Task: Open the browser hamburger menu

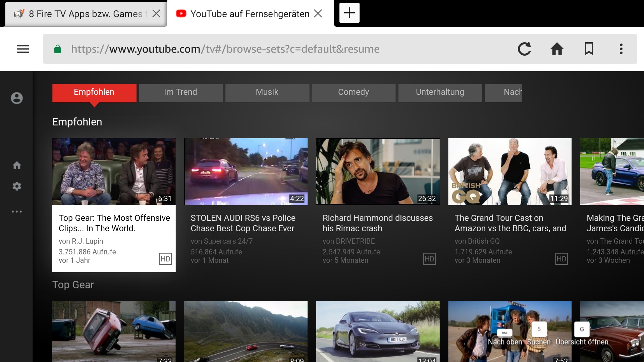Action: 23,49
